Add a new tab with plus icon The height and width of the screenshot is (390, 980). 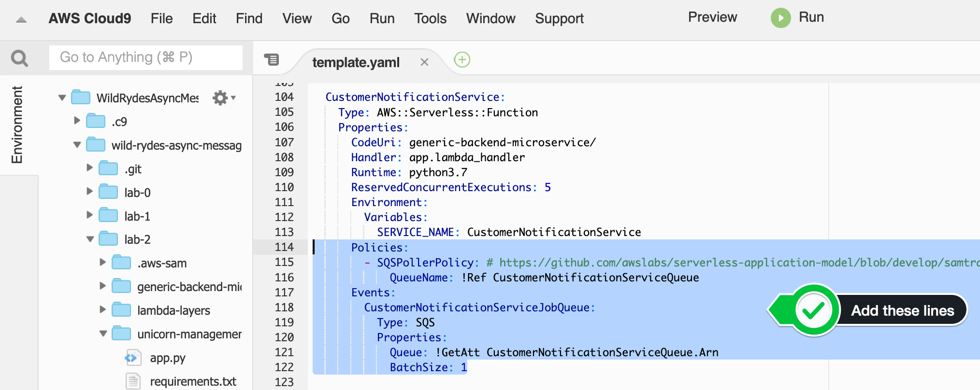pyautogui.click(x=462, y=60)
